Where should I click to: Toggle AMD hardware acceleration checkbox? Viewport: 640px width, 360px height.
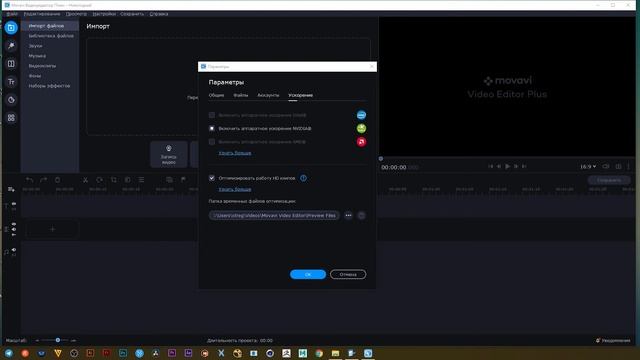(211, 142)
